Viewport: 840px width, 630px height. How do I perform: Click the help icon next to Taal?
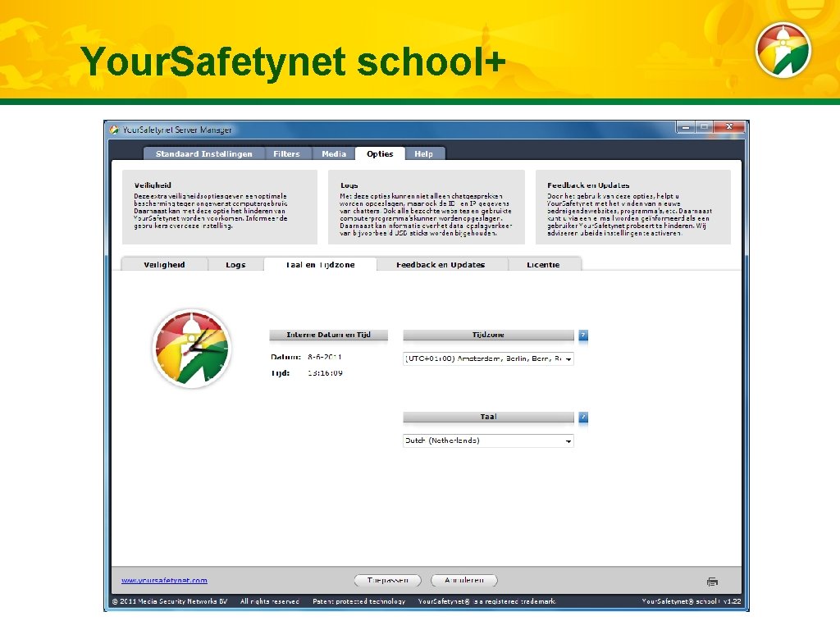pyautogui.click(x=583, y=418)
